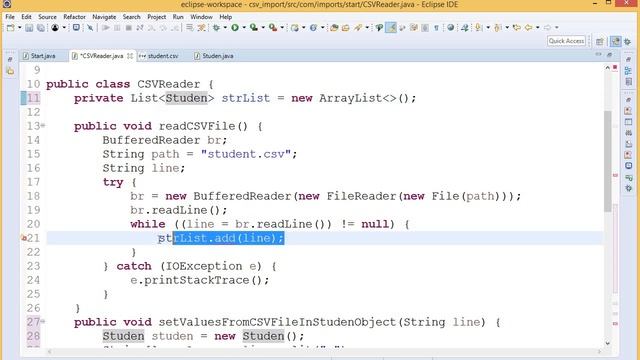Screen dimensions: 640x360
Task: Click the Open Perspective icon
Action: 600,41
